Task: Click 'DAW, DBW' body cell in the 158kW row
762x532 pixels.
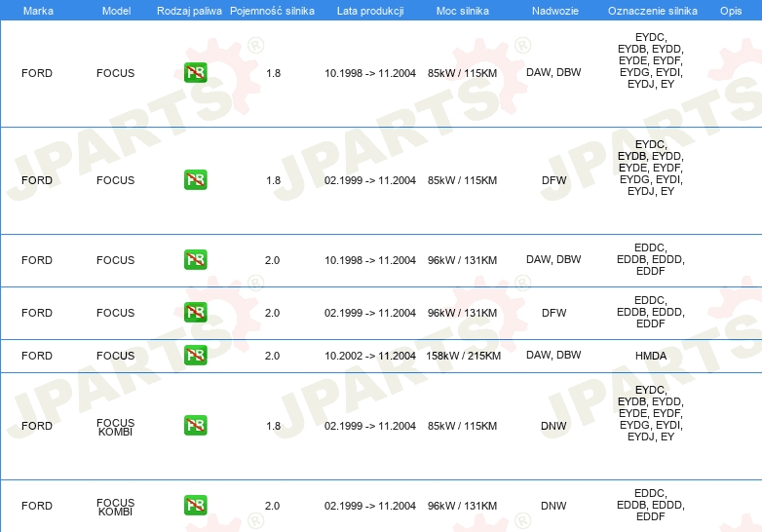Action: click(x=553, y=355)
